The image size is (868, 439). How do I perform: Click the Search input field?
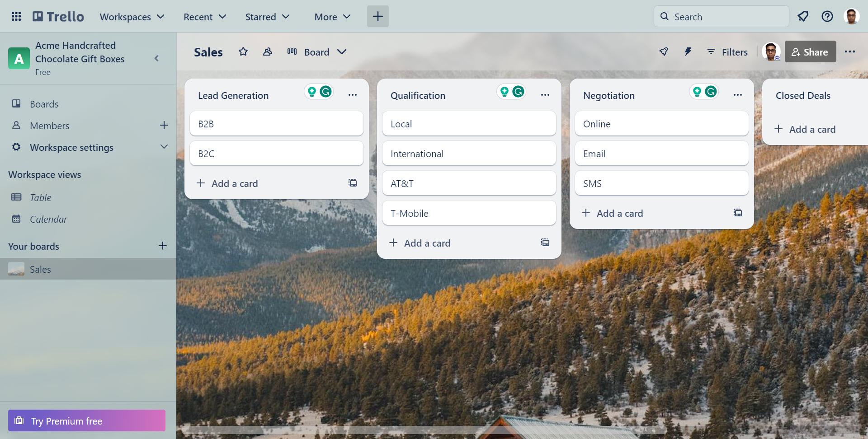pos(721,17)
